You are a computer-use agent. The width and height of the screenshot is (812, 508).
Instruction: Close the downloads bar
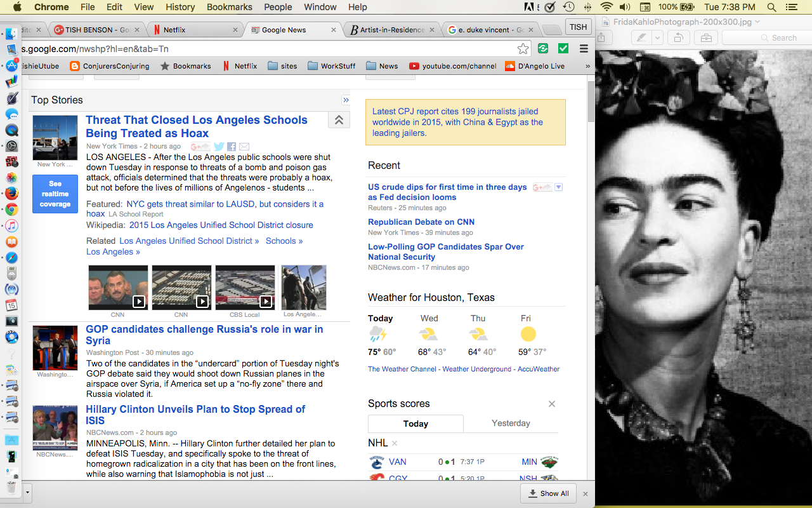[586, 493]
